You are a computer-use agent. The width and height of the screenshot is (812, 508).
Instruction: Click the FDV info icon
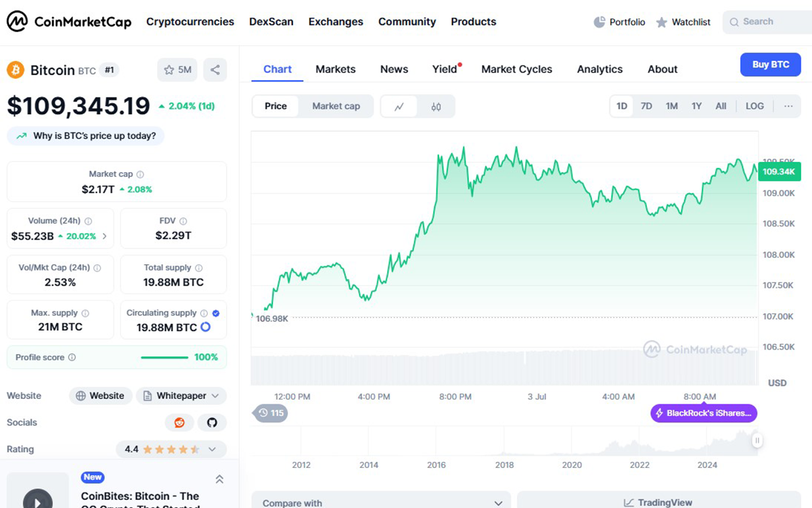(183, 221)
